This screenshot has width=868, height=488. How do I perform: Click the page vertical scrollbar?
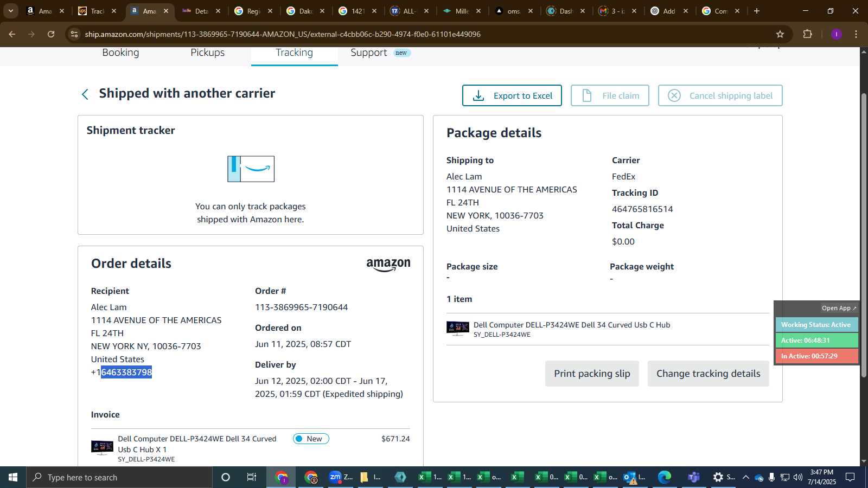click(x=864, y=235)
